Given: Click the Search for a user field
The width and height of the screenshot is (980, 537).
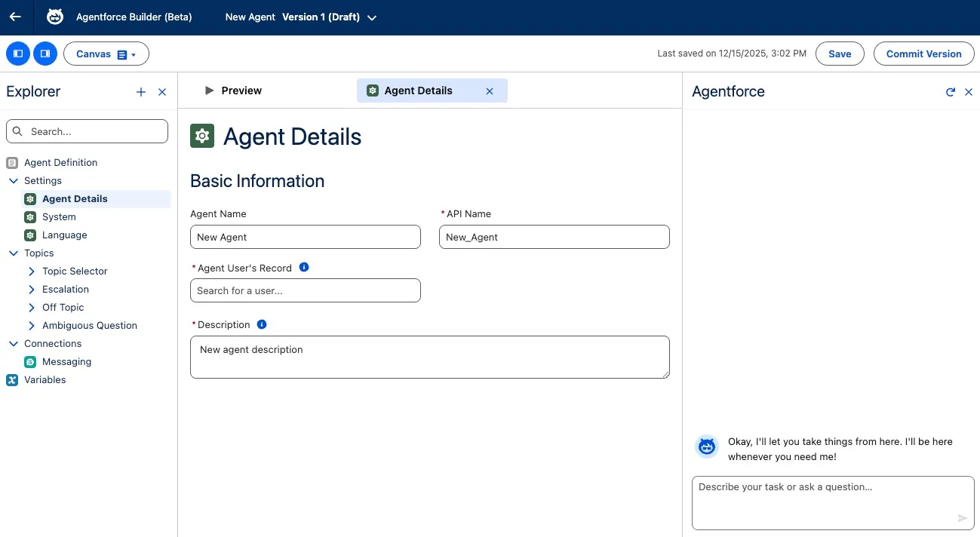Looking at the screenshot, I should pyautogui.click(x=306, y=290).
